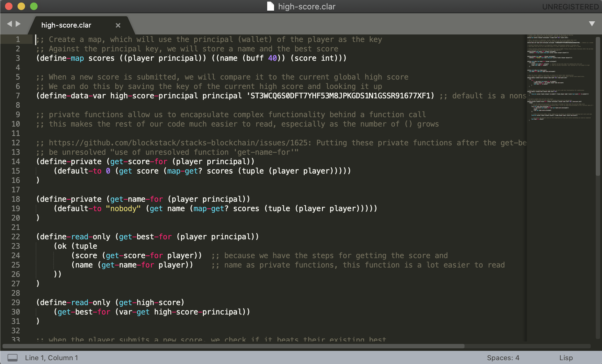
Task: Click 'default-to 0' on line 15
Action: click(x=84, y=171)
